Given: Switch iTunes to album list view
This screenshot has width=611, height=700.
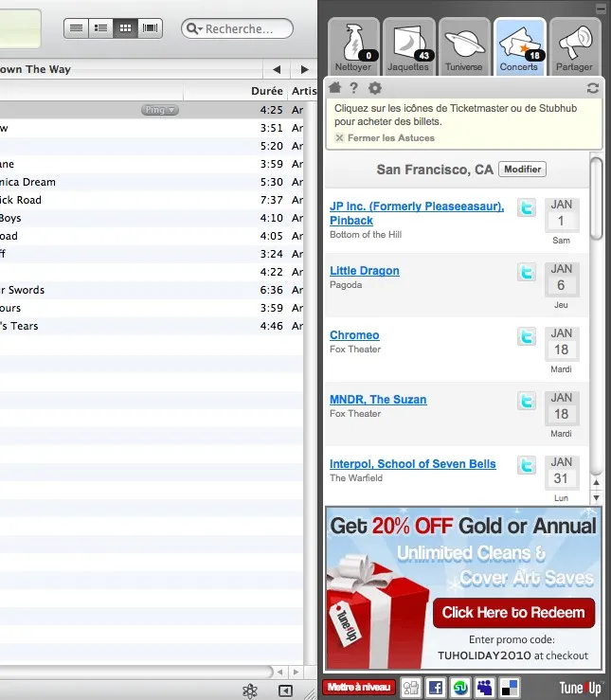Looking at the screenshot, I should (100, 28).
